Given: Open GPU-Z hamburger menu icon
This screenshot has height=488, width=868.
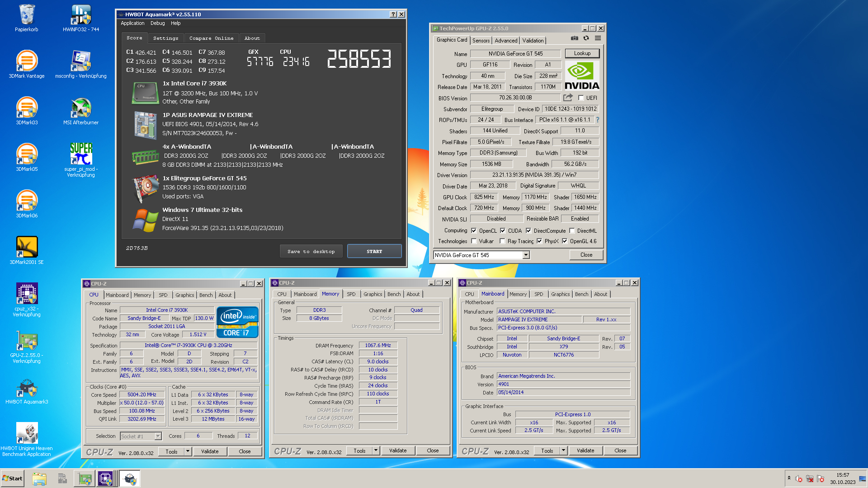Looking at the screenshot, I should 598,38.
